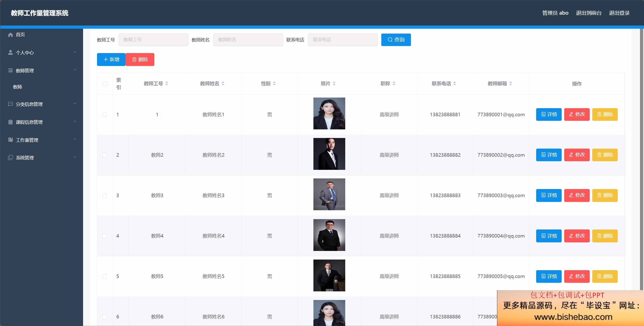Check the checkbox for 教师6 row

(105, 317)
